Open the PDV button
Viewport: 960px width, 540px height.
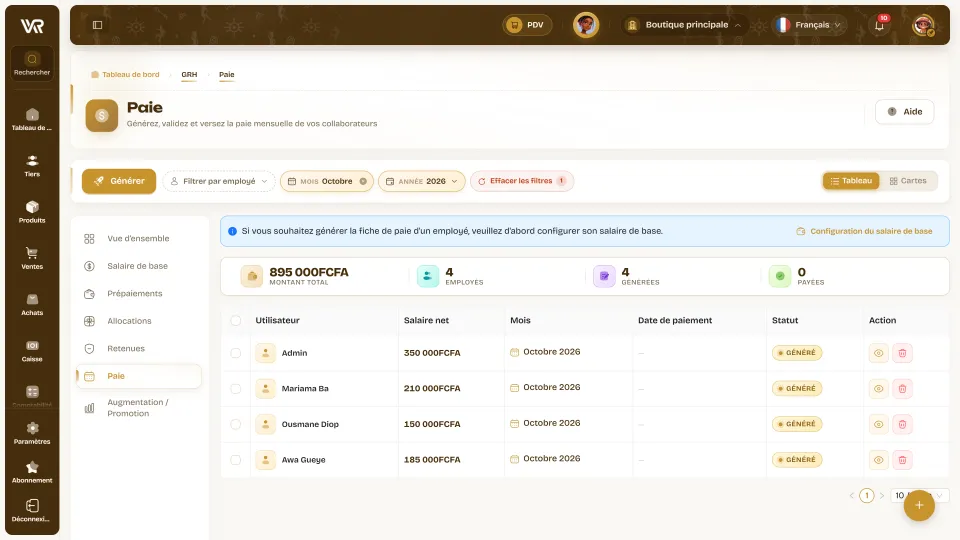tap(527, 25)
